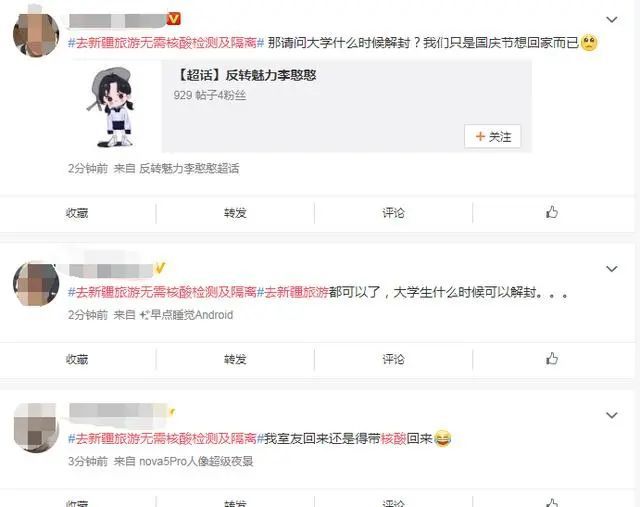Screen dimensions: 640x507
Task: Click the 核酸 keyword link in third post
Action: coord(393,439)
